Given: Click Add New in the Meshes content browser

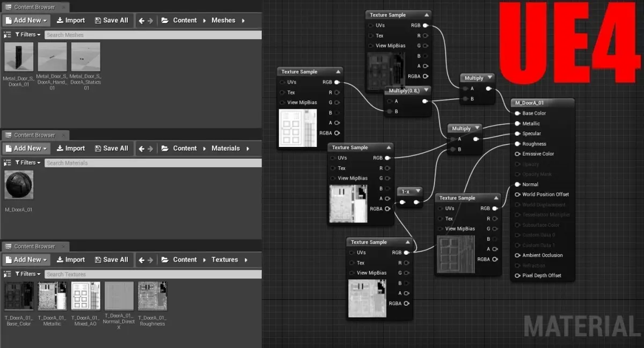Looking at the screenshot, I should pyautogui.click(x=26, y=20).
